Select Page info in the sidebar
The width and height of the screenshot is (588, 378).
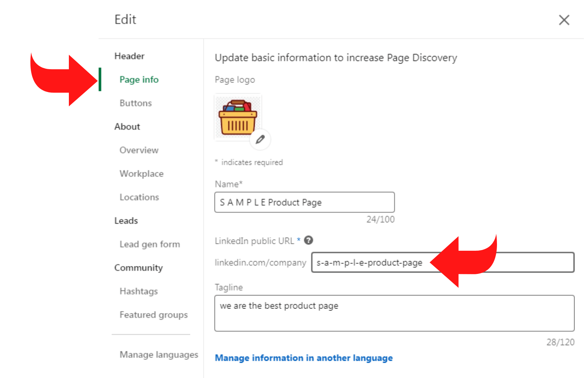139,80
